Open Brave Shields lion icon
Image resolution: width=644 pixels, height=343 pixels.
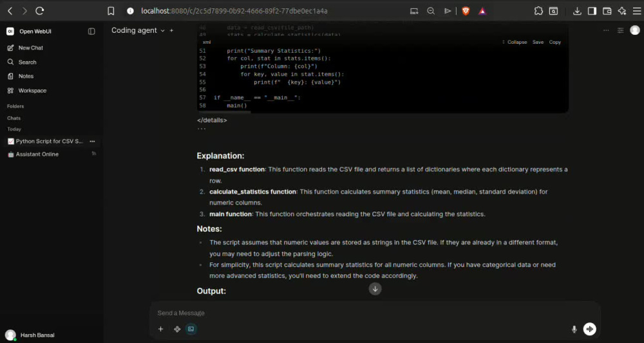pyautogui.click(x=466, y=11)
